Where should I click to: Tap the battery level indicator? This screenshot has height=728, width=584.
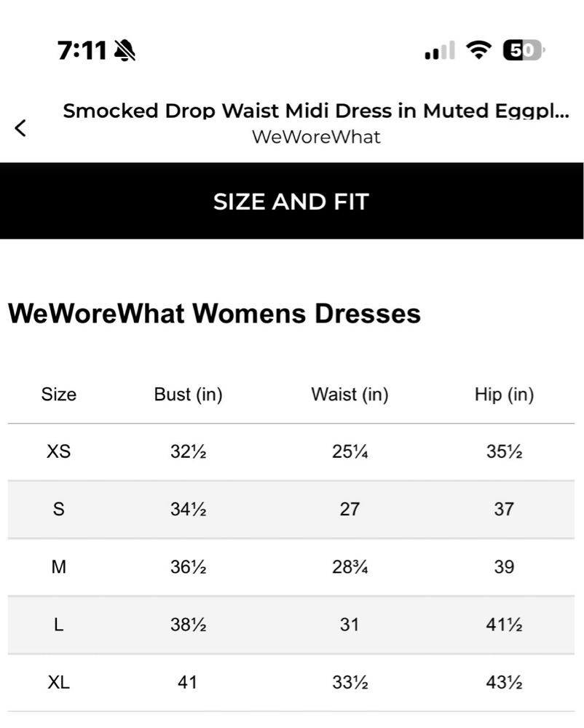tap(524, 50)
